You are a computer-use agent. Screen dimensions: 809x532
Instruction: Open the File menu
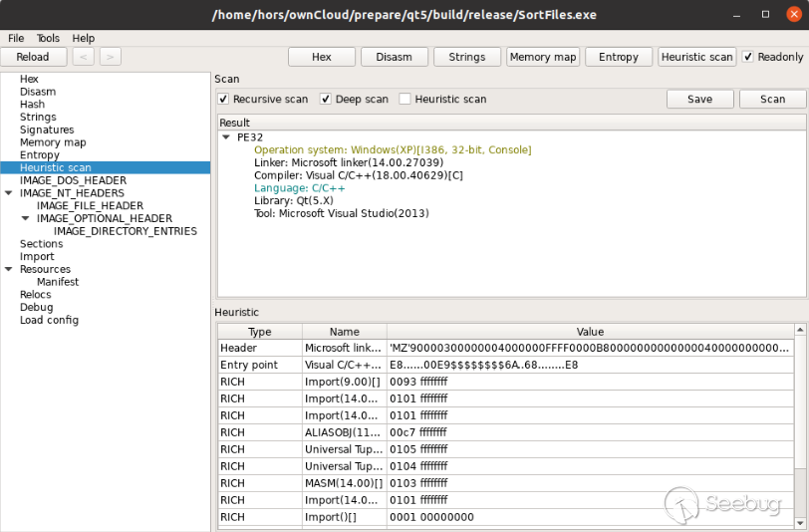(x=16, y=38)
